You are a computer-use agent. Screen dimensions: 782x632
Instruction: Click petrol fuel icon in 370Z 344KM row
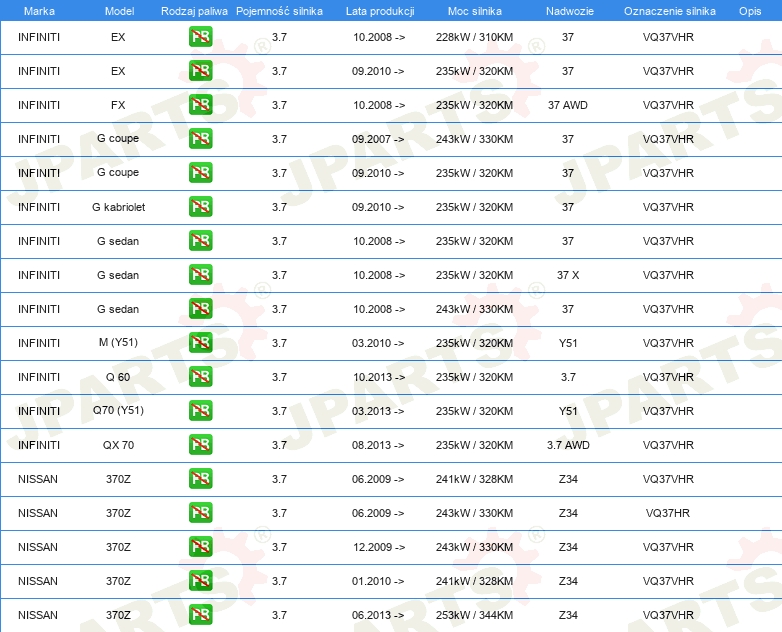[x=200, y=615]
